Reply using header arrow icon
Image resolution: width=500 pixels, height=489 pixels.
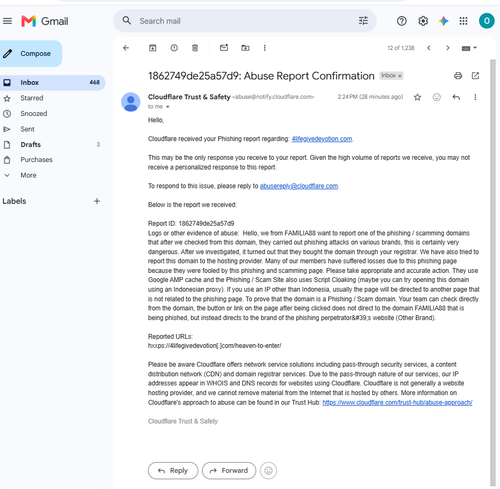coord(456,97)
